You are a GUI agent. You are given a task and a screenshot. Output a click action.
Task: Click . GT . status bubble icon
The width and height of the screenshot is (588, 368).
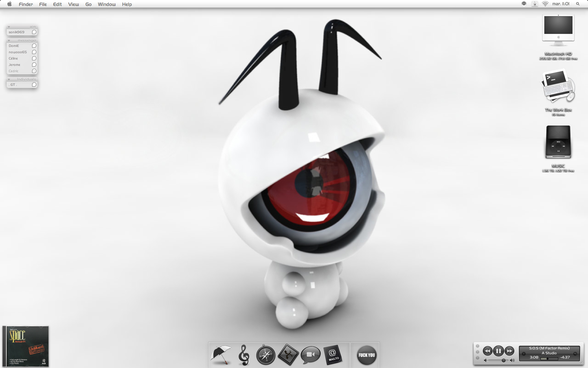pos(34,84)
